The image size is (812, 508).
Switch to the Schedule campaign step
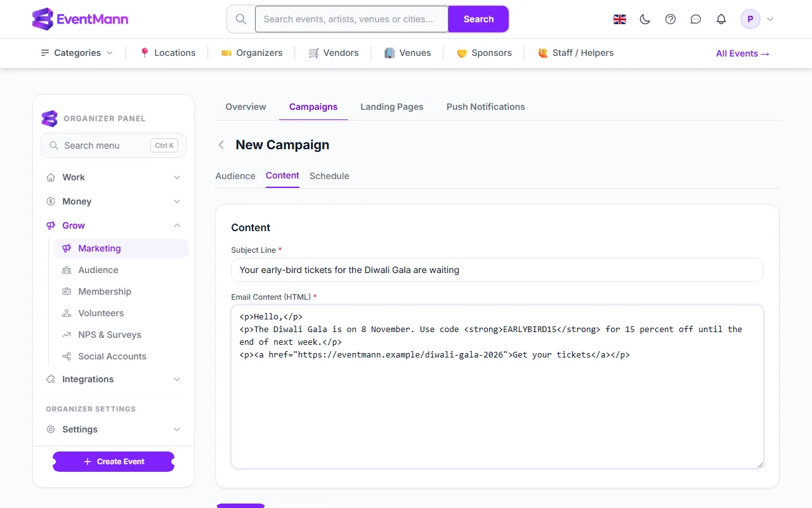(329, 176)
